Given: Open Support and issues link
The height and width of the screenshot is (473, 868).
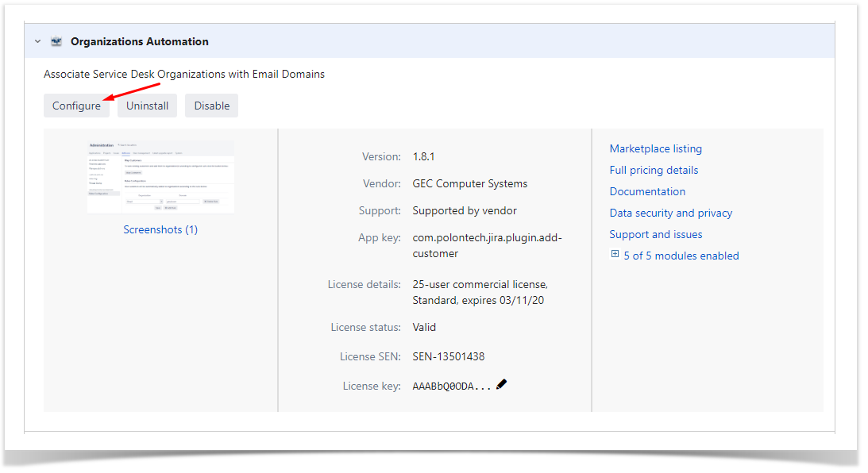Looking at the screenshot, I should pyautogui.click(x=655, y=234).
